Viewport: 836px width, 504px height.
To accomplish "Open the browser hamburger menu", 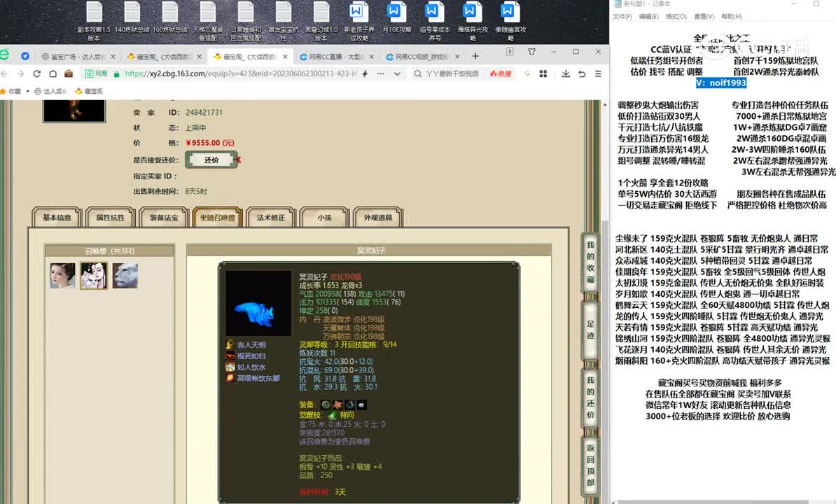I will [x=598, y=73].
